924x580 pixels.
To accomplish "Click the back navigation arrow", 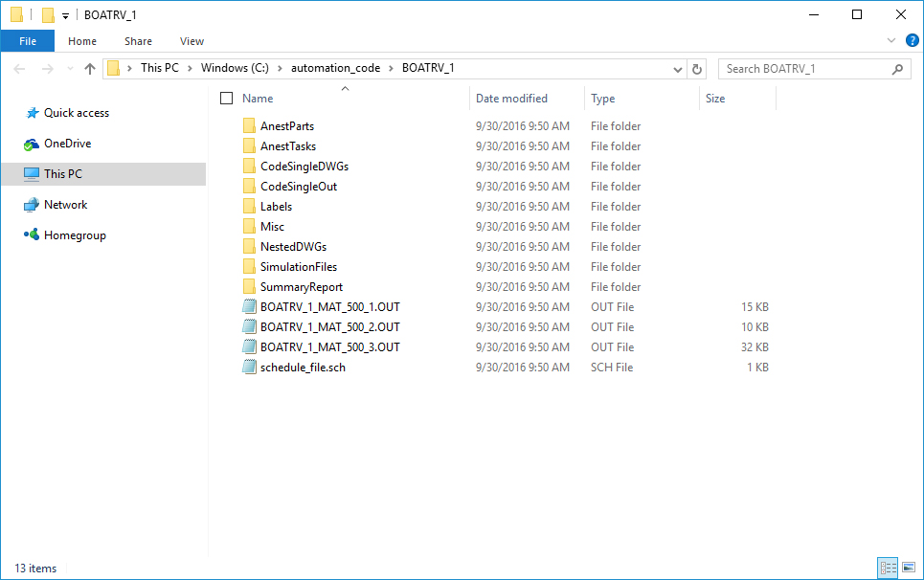I will click(x=19, y=68).
